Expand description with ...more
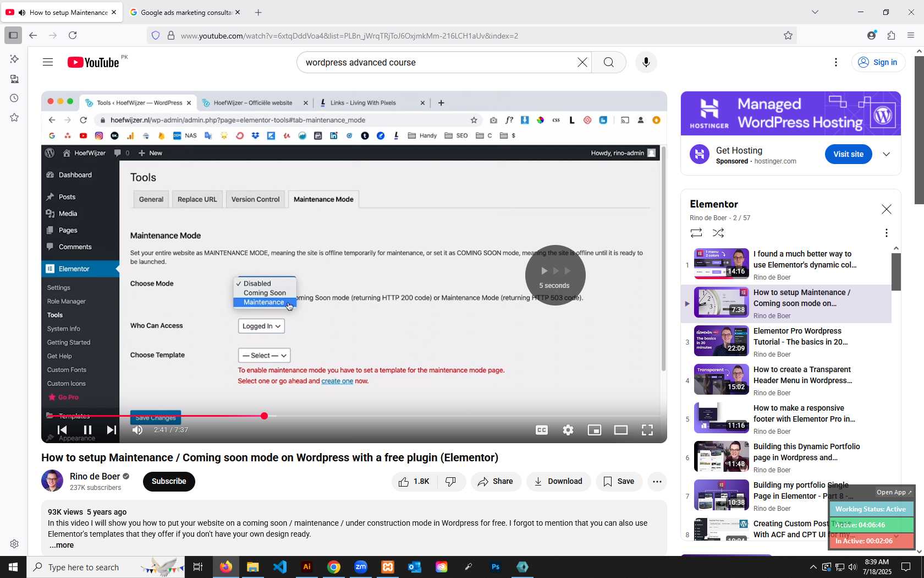924x578 pixels. tap(61, 546)
